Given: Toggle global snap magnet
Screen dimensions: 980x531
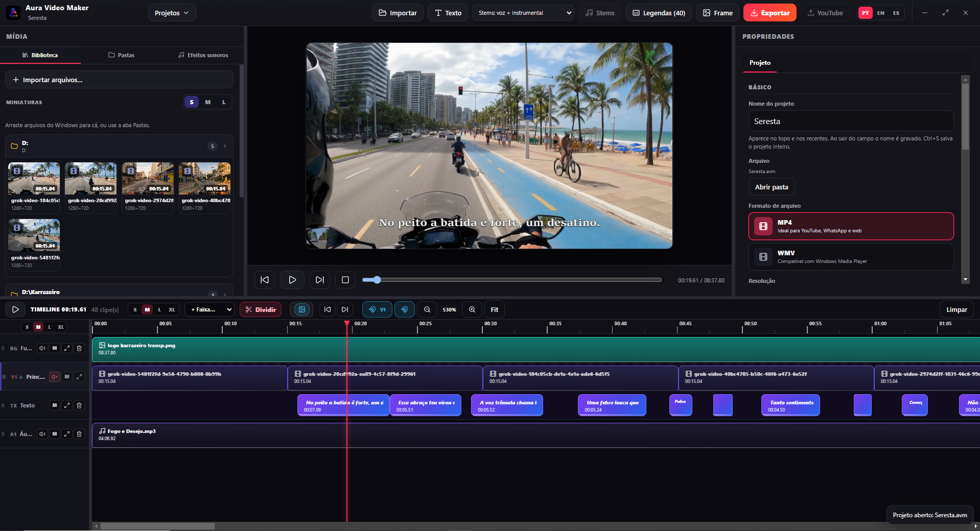Looking at the screenshot, I should pos(405,309).
